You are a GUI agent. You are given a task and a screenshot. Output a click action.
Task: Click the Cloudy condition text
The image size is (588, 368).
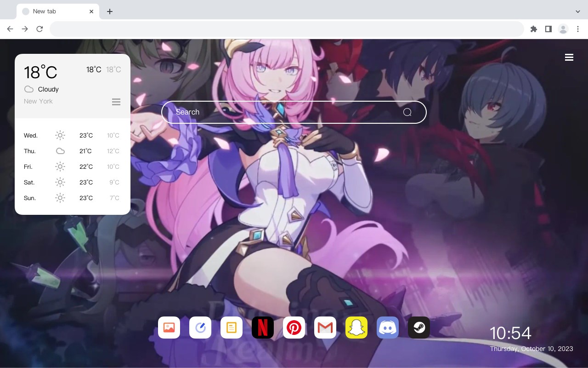pos(48,89)
